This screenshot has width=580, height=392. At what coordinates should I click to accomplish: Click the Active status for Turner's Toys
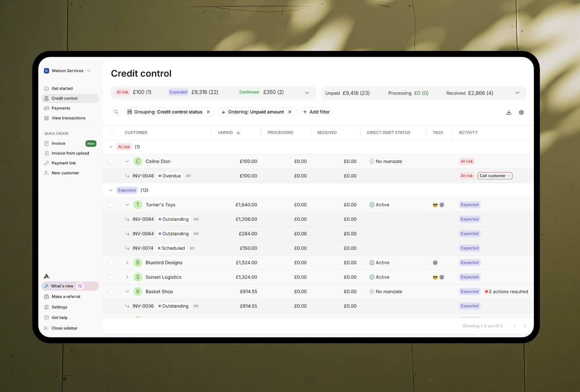pyautogui.click(x=379, y=205)
